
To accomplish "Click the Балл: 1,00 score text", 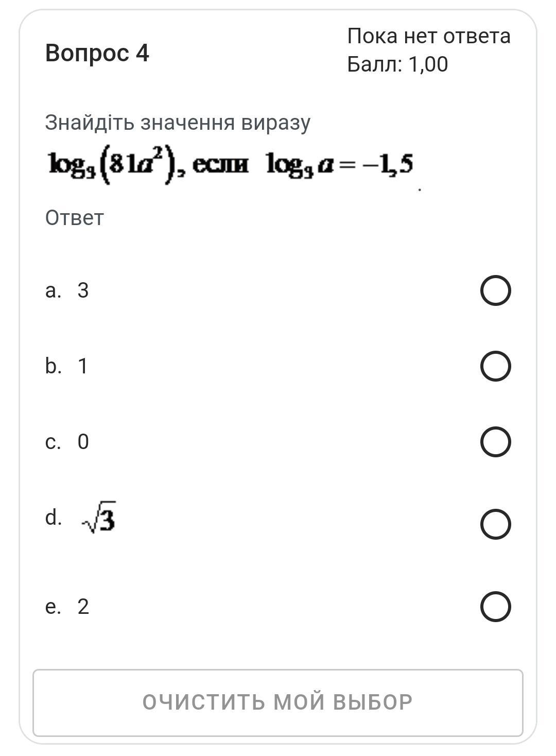I will click(397, 64).
